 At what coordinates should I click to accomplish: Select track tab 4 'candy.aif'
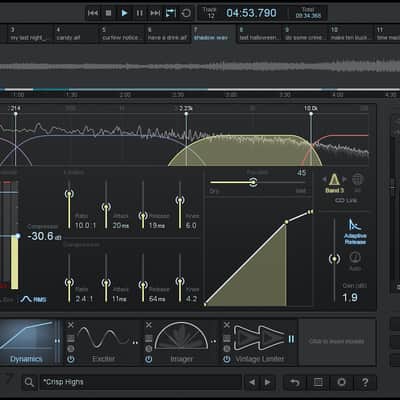tap(76, 34)
